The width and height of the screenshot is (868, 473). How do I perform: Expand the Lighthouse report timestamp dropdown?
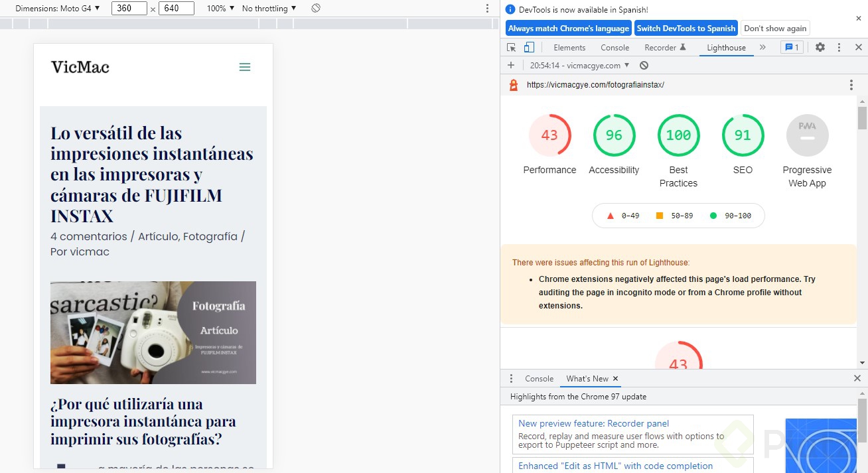click(579, 65)
